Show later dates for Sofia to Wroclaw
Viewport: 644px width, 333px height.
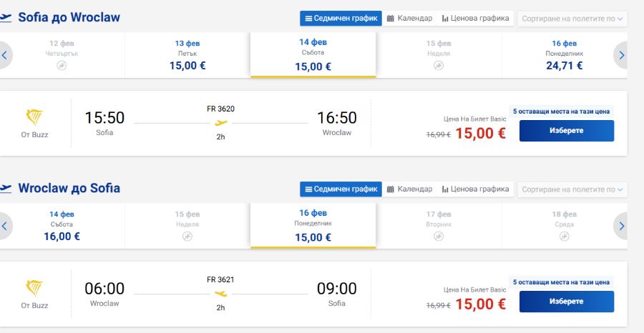(621, 55)
